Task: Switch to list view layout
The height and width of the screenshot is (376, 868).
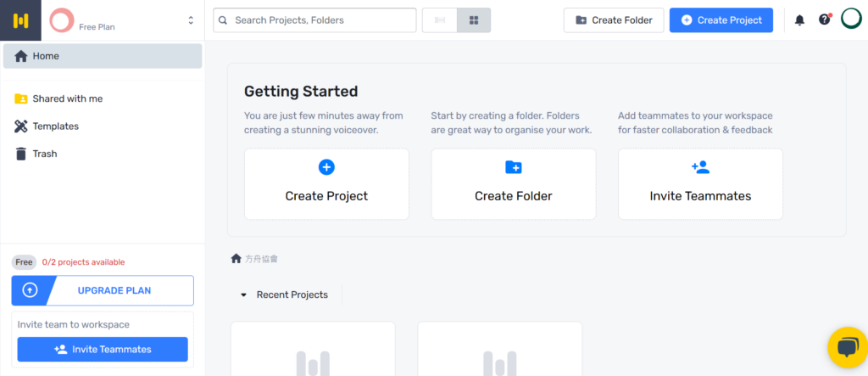Action: click(x=439, y=20)
